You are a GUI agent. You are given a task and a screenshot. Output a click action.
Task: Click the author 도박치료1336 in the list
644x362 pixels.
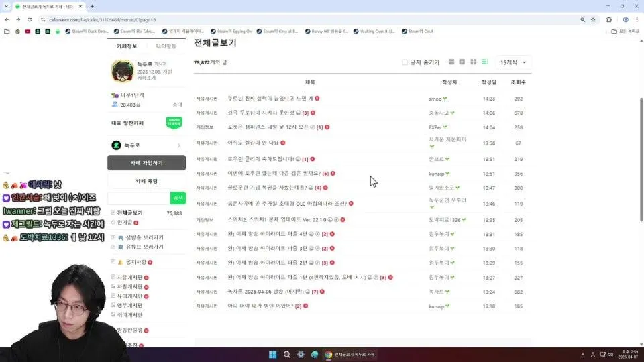444,220
